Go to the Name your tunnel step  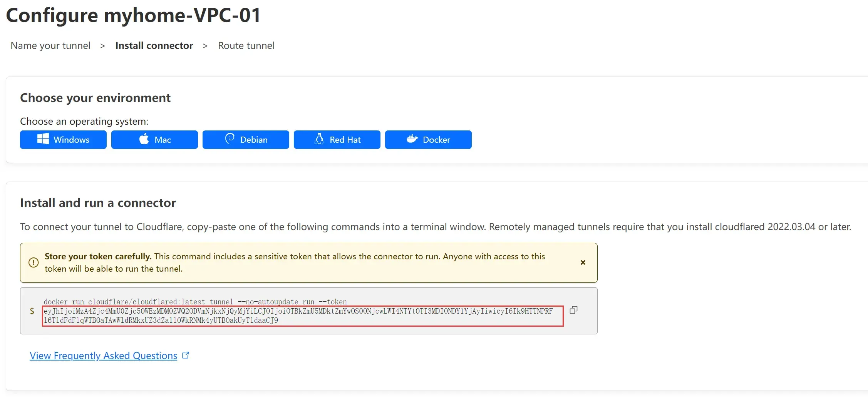(x=50, y=45)
